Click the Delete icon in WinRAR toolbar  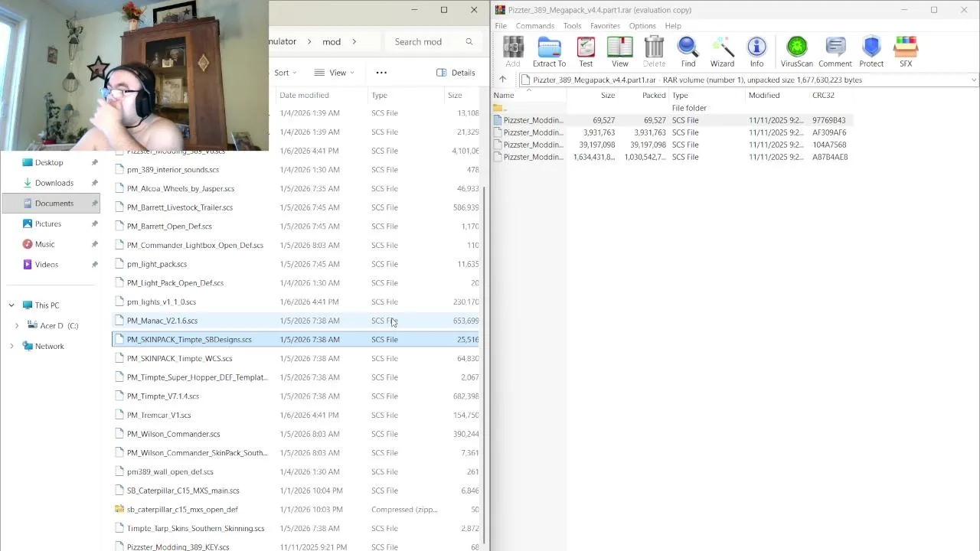(x=654, y=52)
